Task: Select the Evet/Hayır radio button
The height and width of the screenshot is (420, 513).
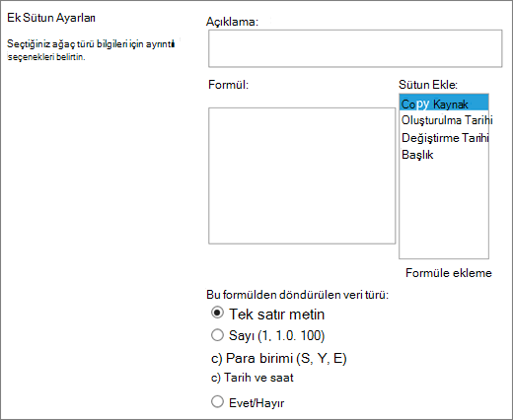Action: pos(217,401)
